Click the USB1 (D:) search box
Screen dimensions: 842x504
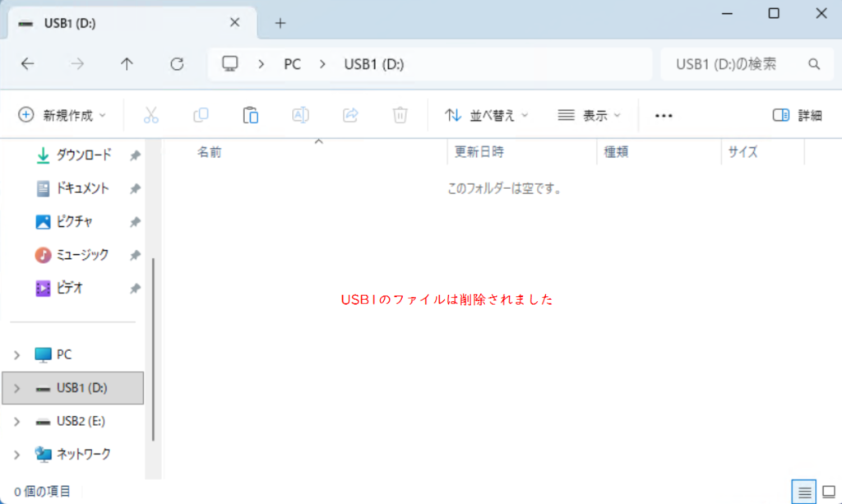point(732,64)
